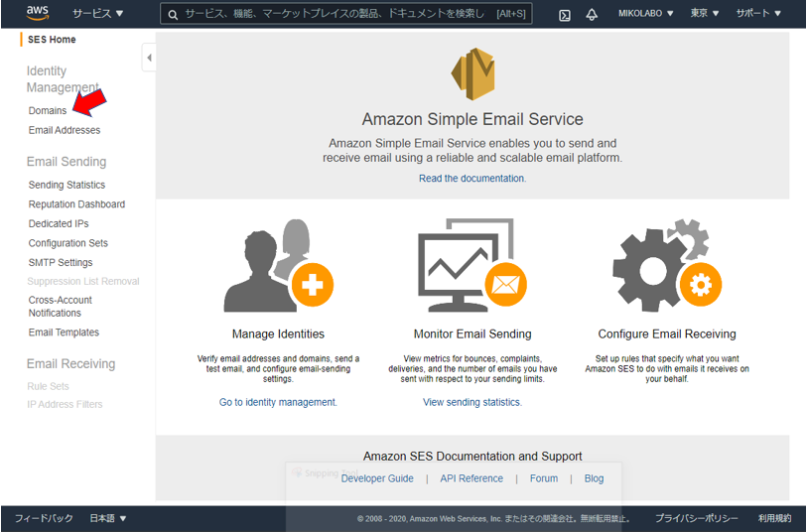
Task: Click the search magnifier icon
Action: point(174,15)
